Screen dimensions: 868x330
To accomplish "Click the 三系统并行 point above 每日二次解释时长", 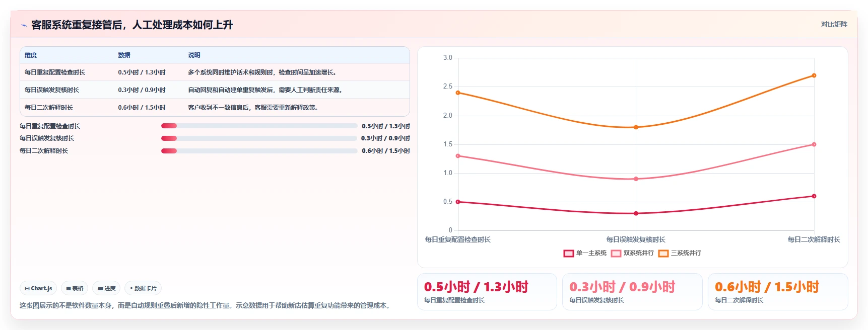I will pyautogui.click(x=814, y=75).
